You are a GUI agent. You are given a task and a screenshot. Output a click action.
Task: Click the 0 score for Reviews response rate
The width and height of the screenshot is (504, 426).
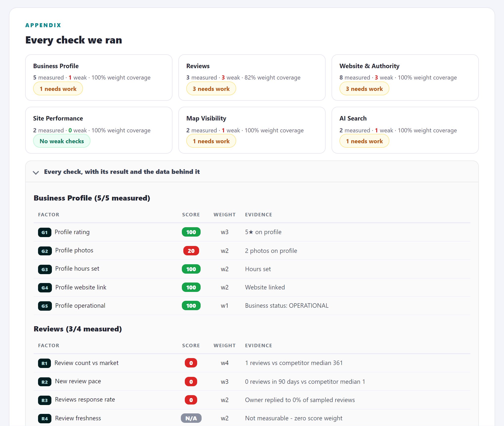[x=191, y=400]
